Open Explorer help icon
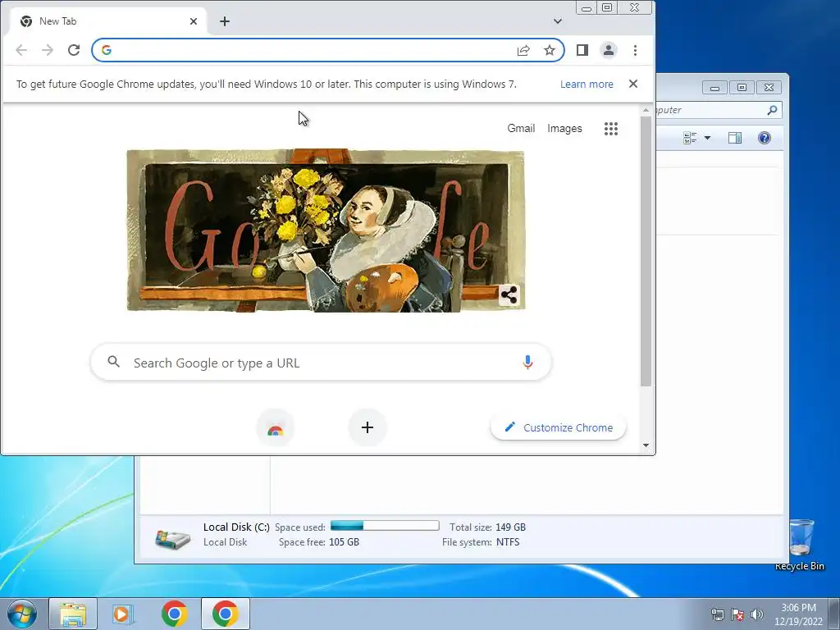The height and width of the screenshot is (630, 840). [x=765, y=138]
